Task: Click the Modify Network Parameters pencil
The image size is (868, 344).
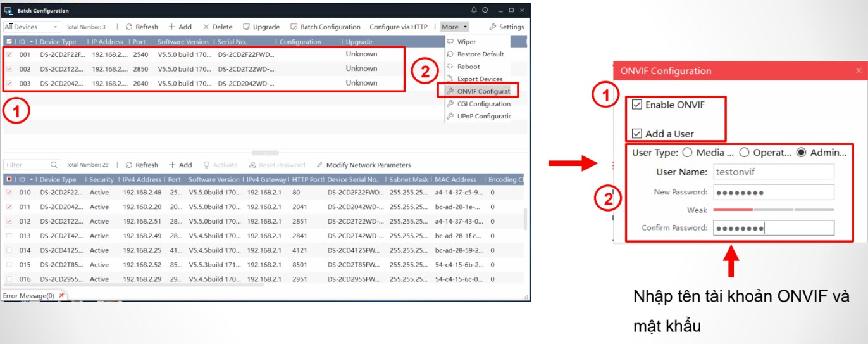Action: point(320,165)
